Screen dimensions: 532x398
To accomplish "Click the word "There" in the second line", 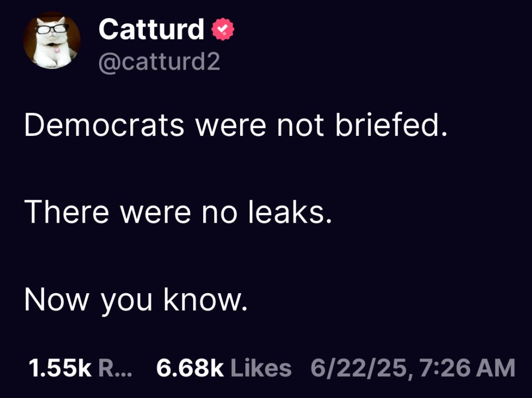I will point(66,213).
